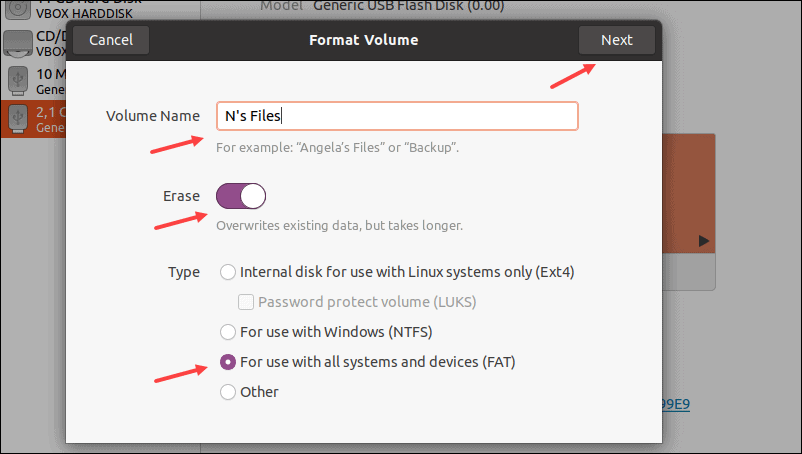Screen dimensions: 802x454
Task: Choose For use with Windows (NTFS)
Action: 228,331
